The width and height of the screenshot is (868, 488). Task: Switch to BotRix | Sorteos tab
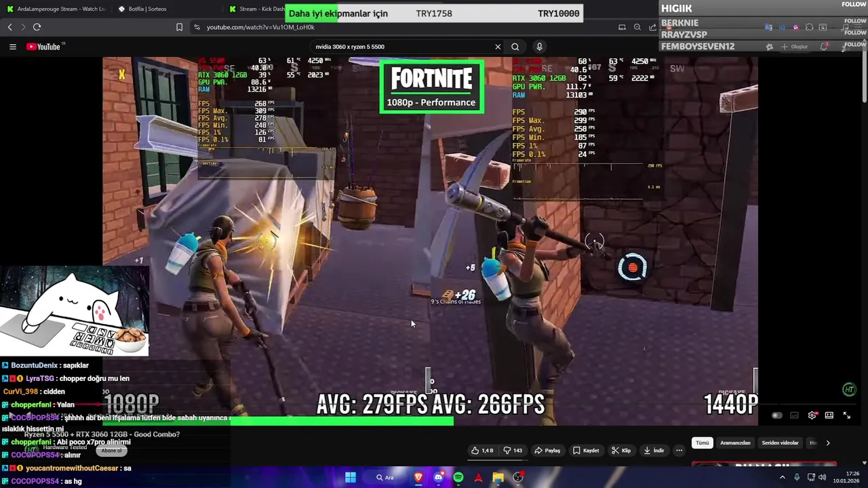(166, 9)
